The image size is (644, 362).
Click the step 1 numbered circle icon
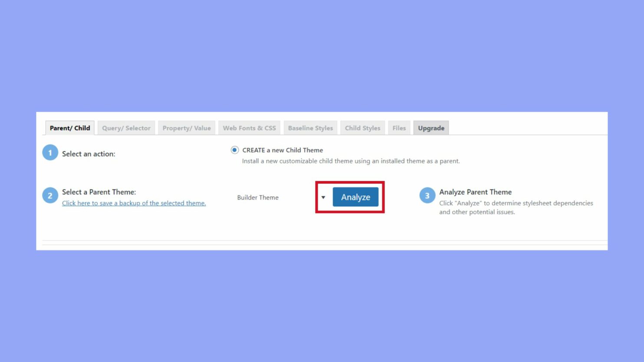coord(50,153)
